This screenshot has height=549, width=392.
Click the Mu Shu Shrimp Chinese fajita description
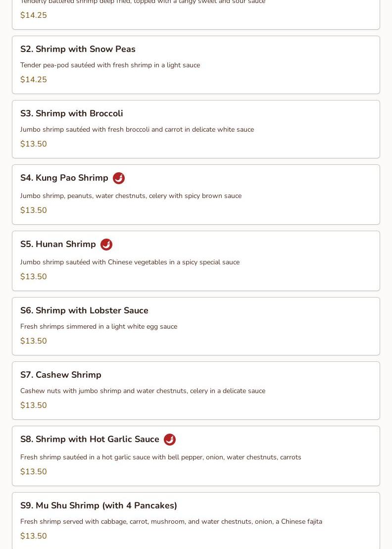(x=171, y=521)
